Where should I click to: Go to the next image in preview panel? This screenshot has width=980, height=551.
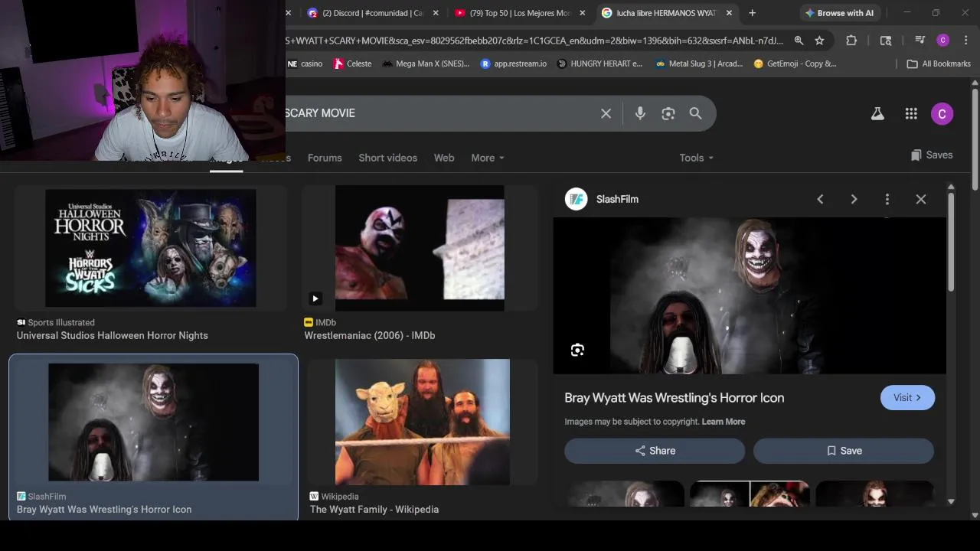coord(854,199)
